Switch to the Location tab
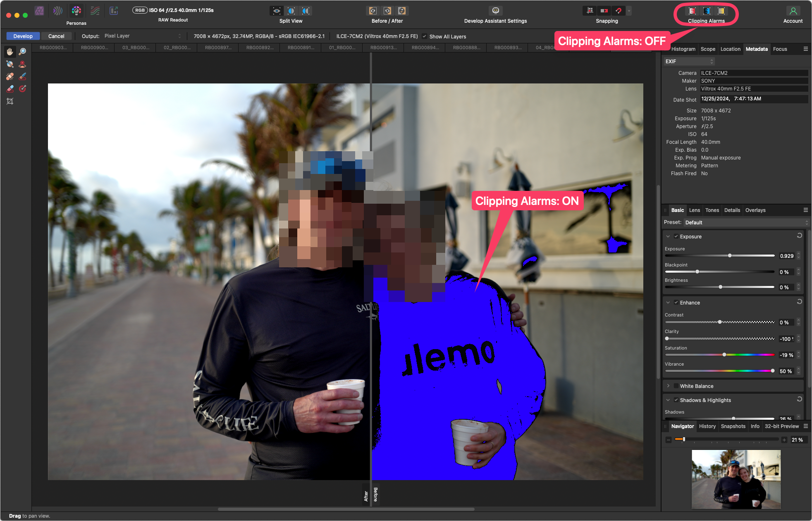812x521 pixels. point(730,49)
